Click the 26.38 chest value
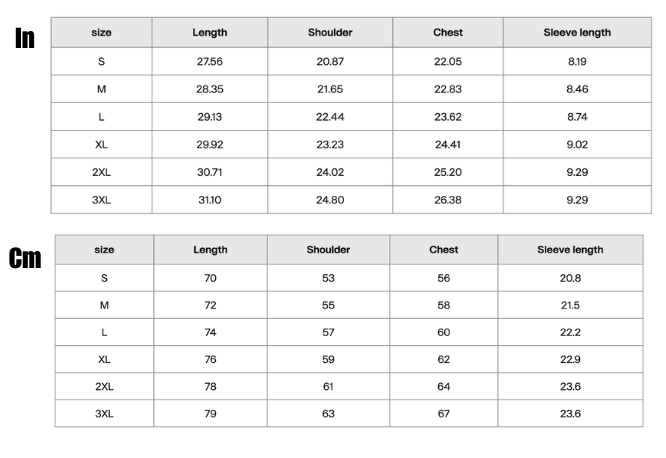The image size is (666, 458). [x=448, y=200]
